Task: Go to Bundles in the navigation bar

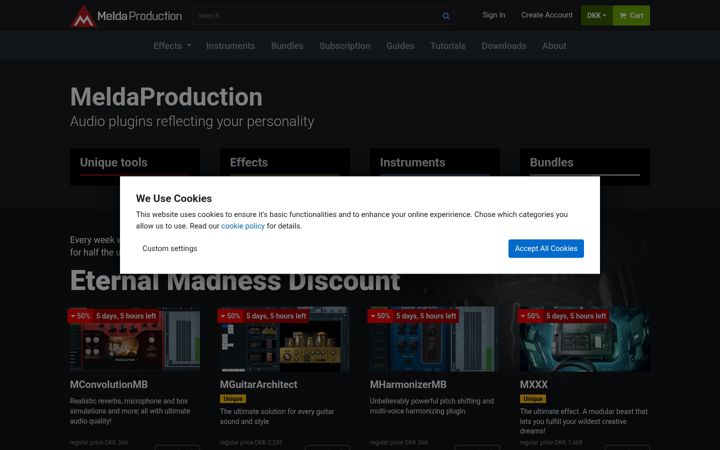Action: click(x=287, y=46)
